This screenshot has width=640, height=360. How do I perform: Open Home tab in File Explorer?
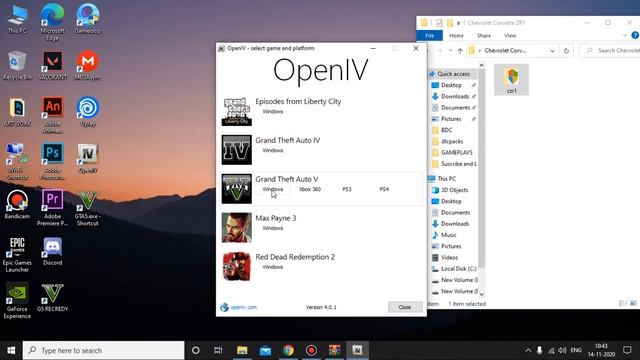(456, 36)
